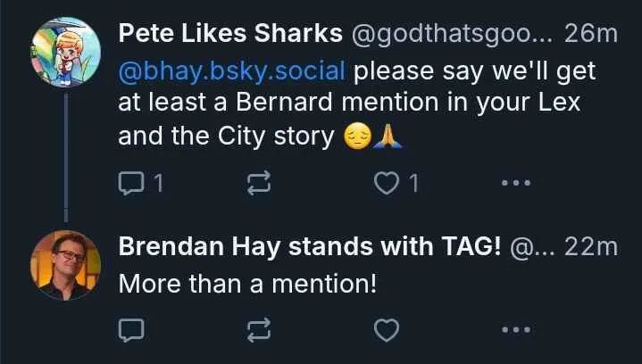Visit the @bhay.bsky.social mention link
Image resolution: width=642 pixels, height=364 pixels.
pos(237,70)
